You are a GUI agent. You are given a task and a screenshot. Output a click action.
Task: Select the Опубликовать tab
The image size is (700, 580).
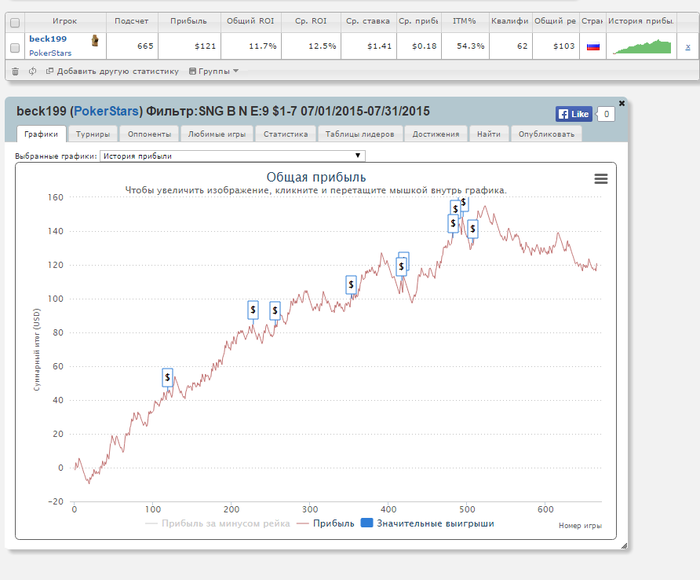[x=546, y=134]
